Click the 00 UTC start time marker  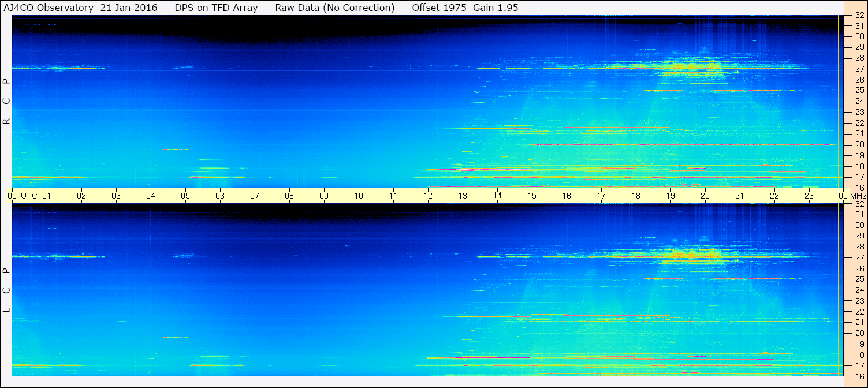tap(23, 196)
